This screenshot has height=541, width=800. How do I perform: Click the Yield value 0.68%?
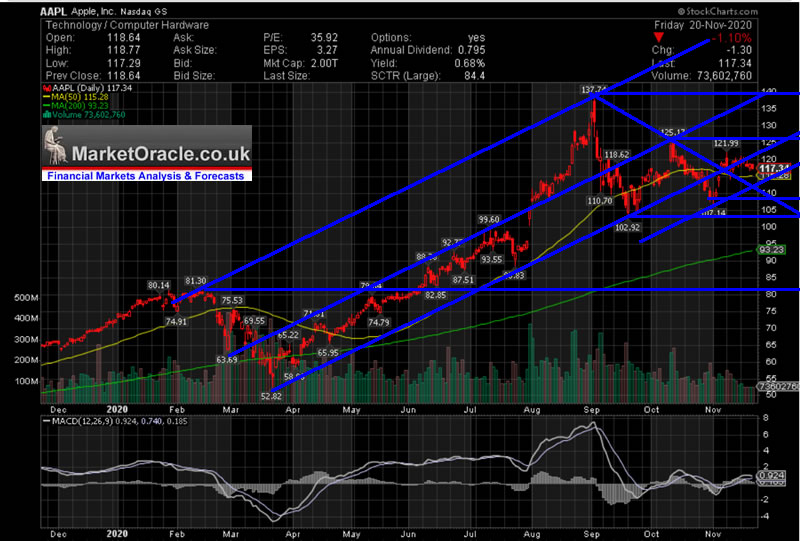click(470, 63)
